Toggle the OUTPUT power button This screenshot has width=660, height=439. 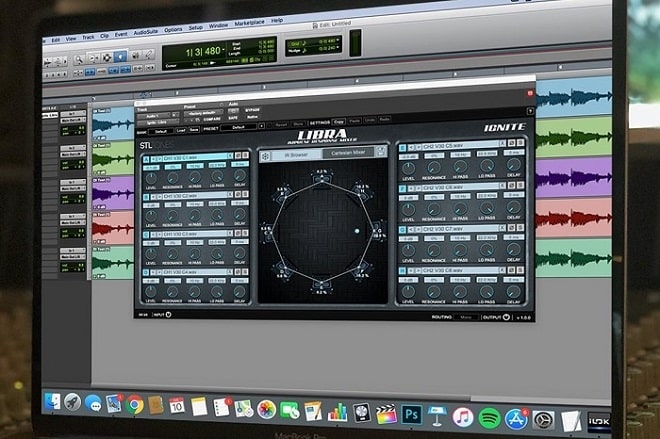[507, 317]
